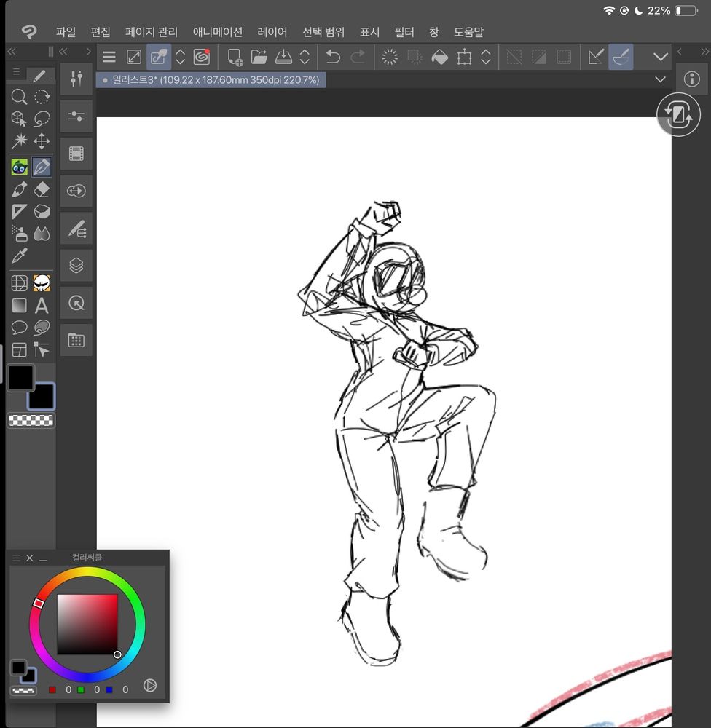The image size is (711, 728).
Task: Pick the Zoom magnifier tool
Action: tap(20, 97)
